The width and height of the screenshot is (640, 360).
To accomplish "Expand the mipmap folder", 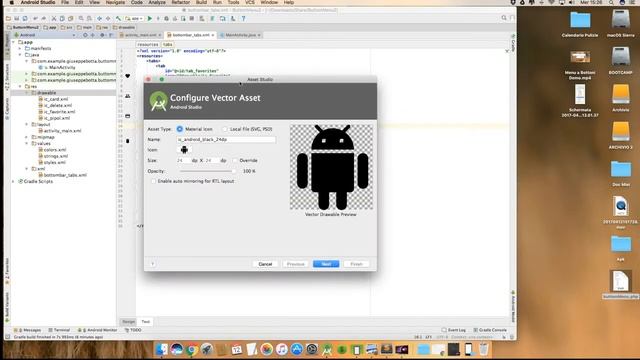I will click(27, 137).
